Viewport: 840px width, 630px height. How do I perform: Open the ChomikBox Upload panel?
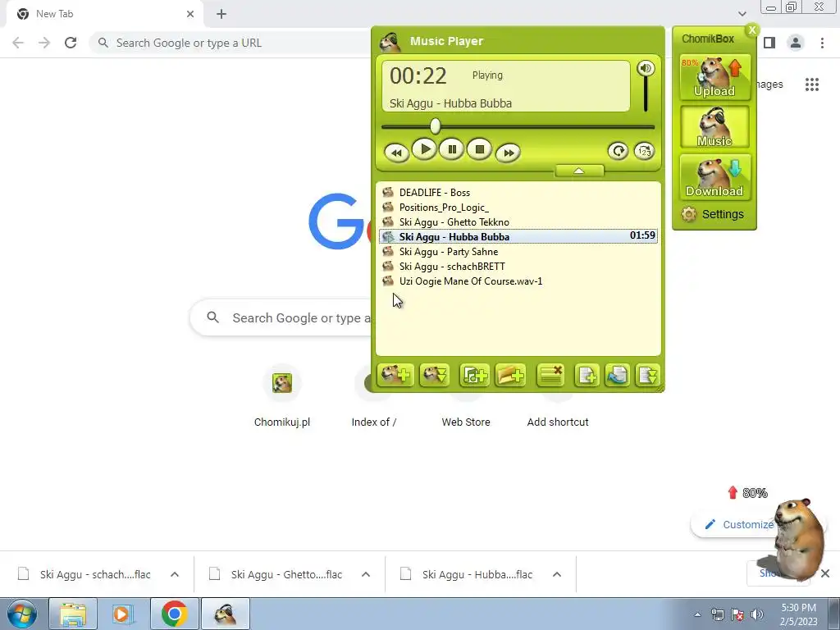point(714,77)
